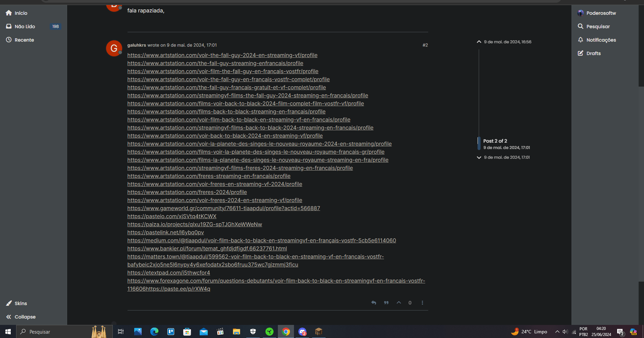Open Microsoft Store from the taskbar
The height and width of the screenshot is (338, 644).
(x=187, y=332)
